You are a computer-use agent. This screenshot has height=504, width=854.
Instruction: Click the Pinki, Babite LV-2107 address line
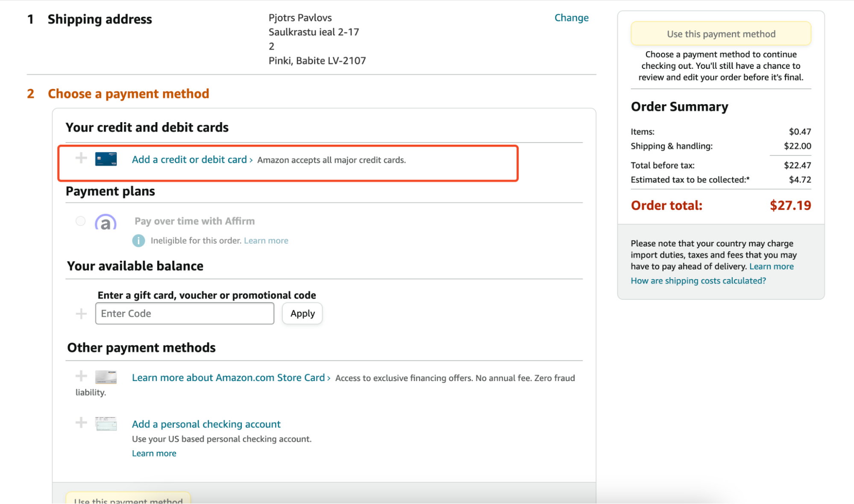317,61
